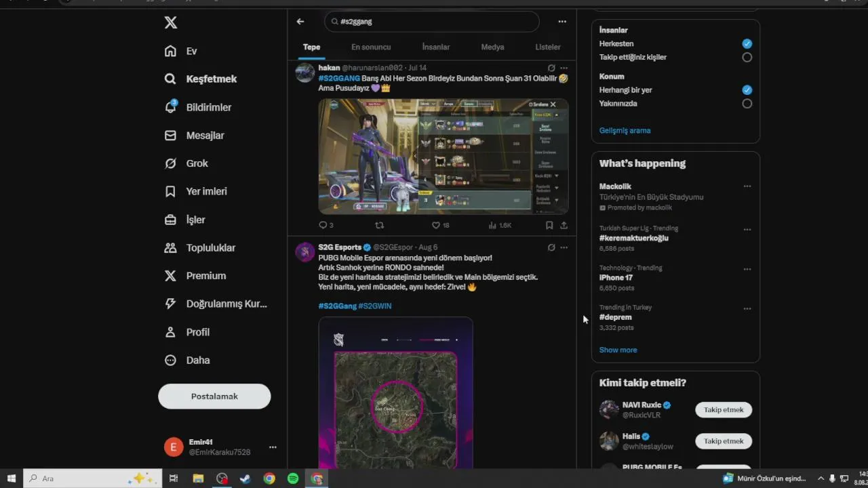Open Topluluklar communities
The image size is (868, 488).
(x=200, y=248)
